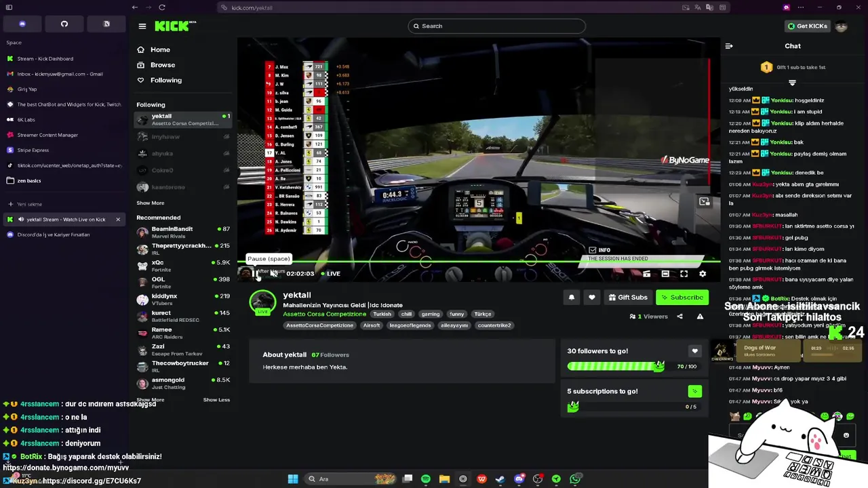The width and height of the screenshot is (868, 488).
Task: Open File Explorer from taskbar
Action: click(x=444, y=479)
